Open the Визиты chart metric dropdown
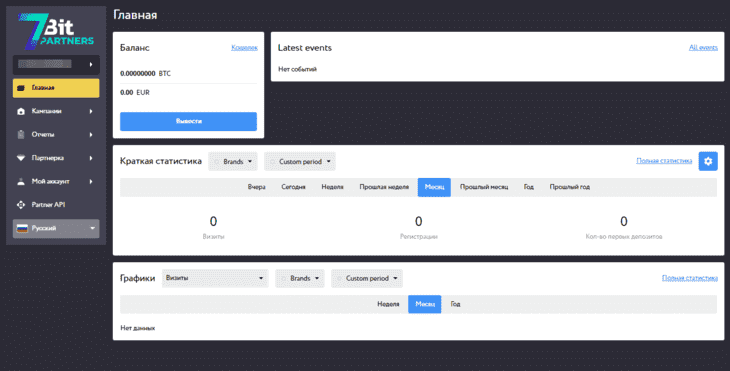 point(215,278)
